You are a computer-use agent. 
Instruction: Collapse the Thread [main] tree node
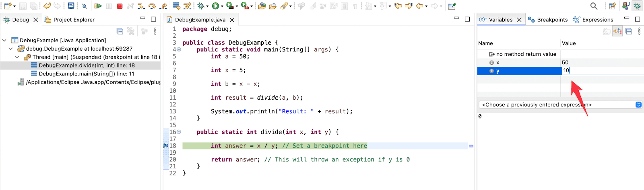[17, 57]
